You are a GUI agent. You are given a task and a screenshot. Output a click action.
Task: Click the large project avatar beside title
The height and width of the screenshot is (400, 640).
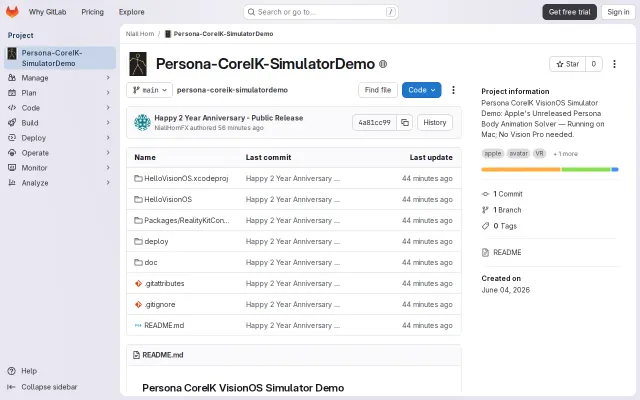pos(138,64)
